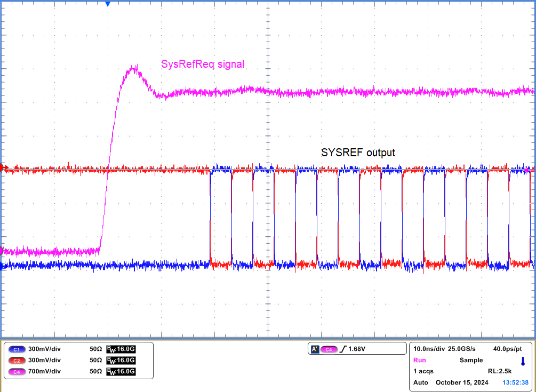Select the C4 channel descriptor badge
The height and width of the screenshot is (392, 536).
(x=16, y=372)
